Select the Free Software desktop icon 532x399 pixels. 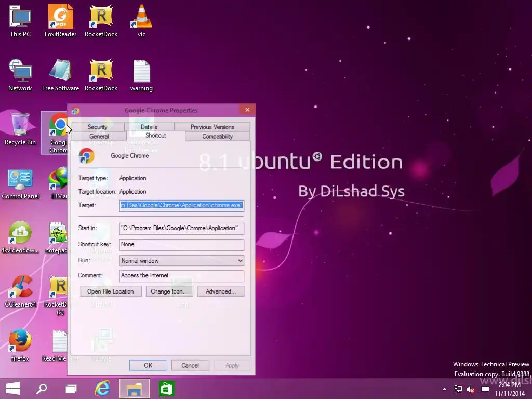[x=60, y=75]
